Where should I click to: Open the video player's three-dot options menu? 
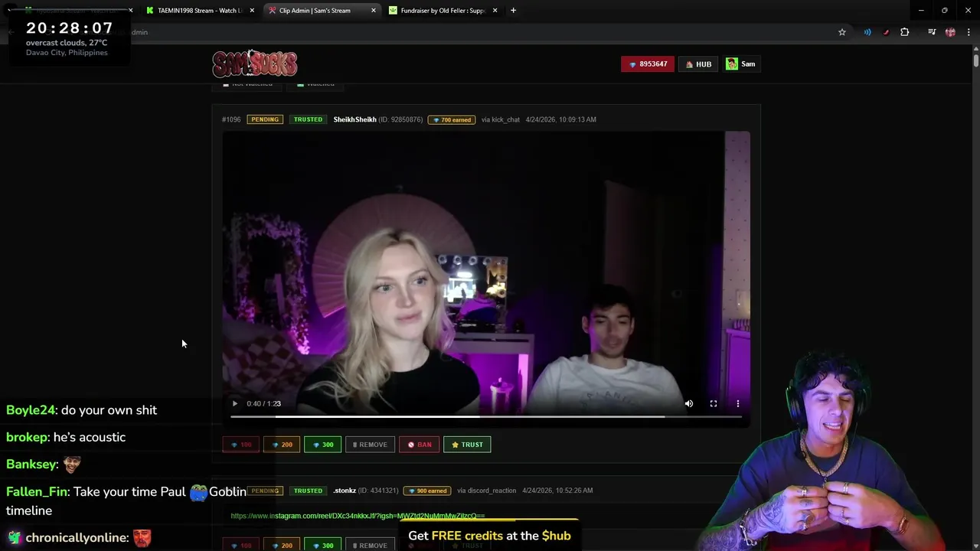point(737,403)
